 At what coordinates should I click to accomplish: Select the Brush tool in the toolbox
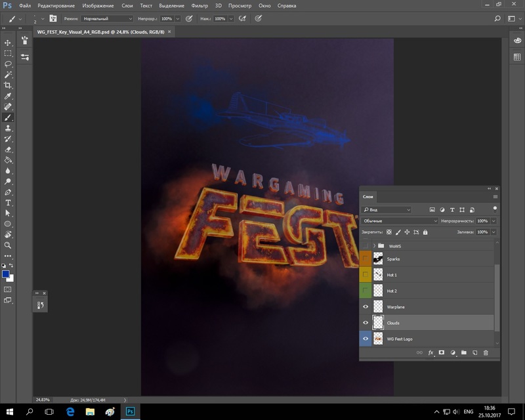(x=8, y=117)
